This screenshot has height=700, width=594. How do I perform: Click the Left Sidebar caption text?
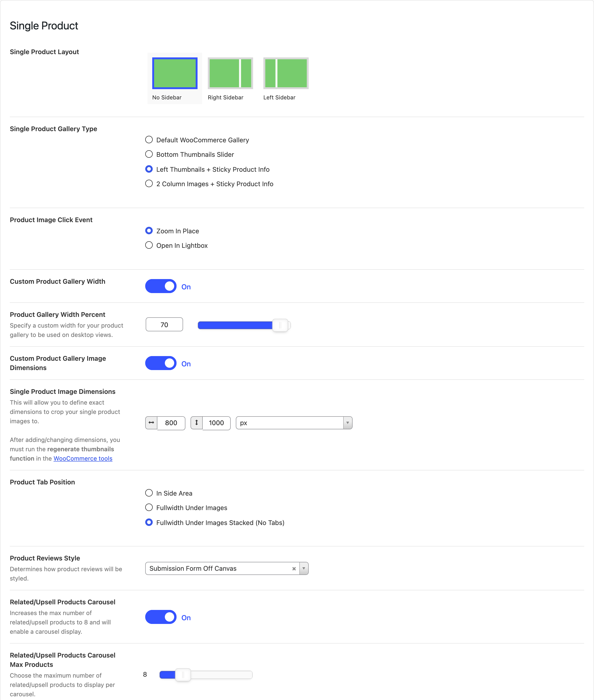pyautogui.click(x=279, y=97)
